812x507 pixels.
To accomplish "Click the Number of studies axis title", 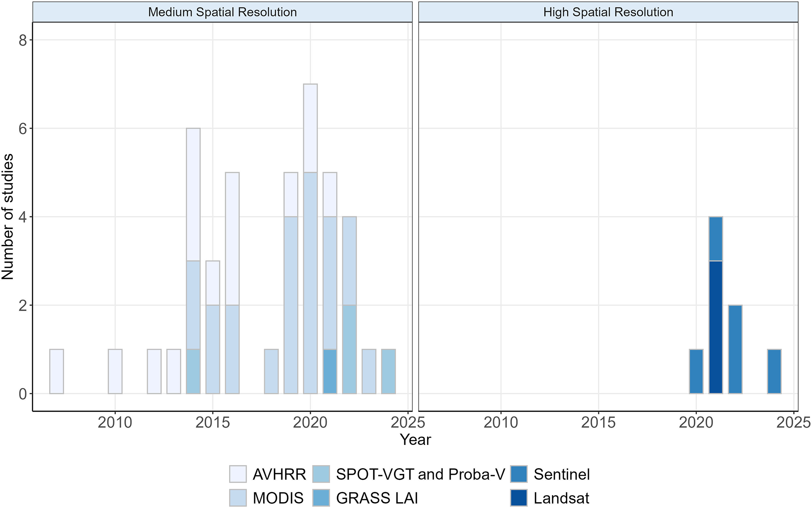I will tap(8, 216).
